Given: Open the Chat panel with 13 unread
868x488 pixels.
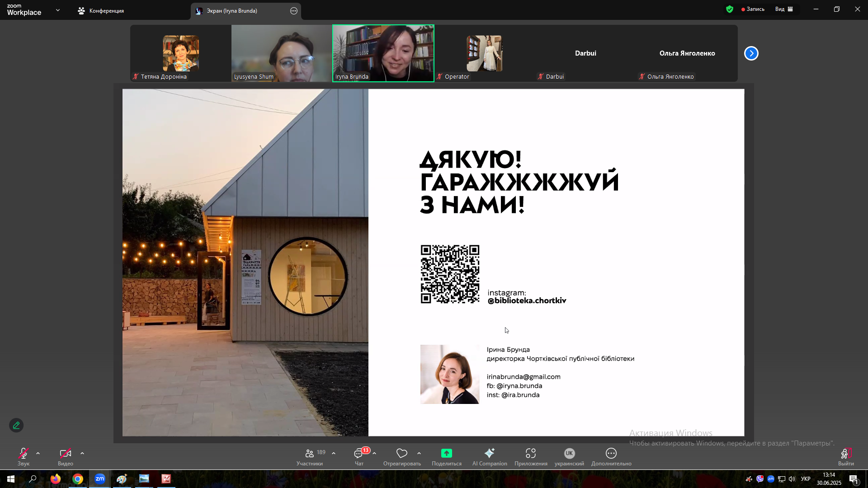Looking at the screenshot, I should tap(359, 453).
